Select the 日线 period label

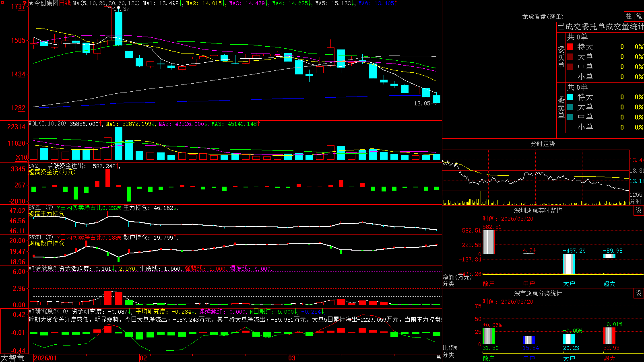click(x=65, y=3)
